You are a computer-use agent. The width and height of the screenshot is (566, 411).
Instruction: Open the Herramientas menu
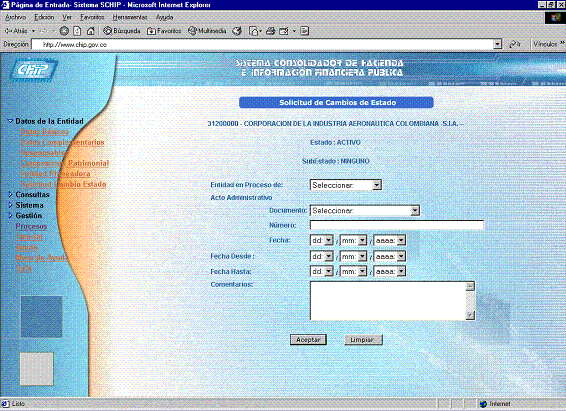[x=130, y=17]
